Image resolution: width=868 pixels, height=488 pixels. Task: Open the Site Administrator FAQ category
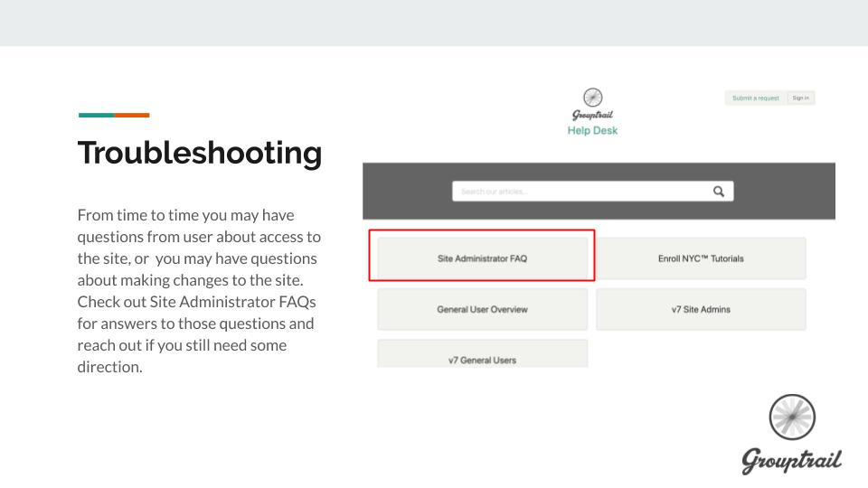click(x=482, y=258)
